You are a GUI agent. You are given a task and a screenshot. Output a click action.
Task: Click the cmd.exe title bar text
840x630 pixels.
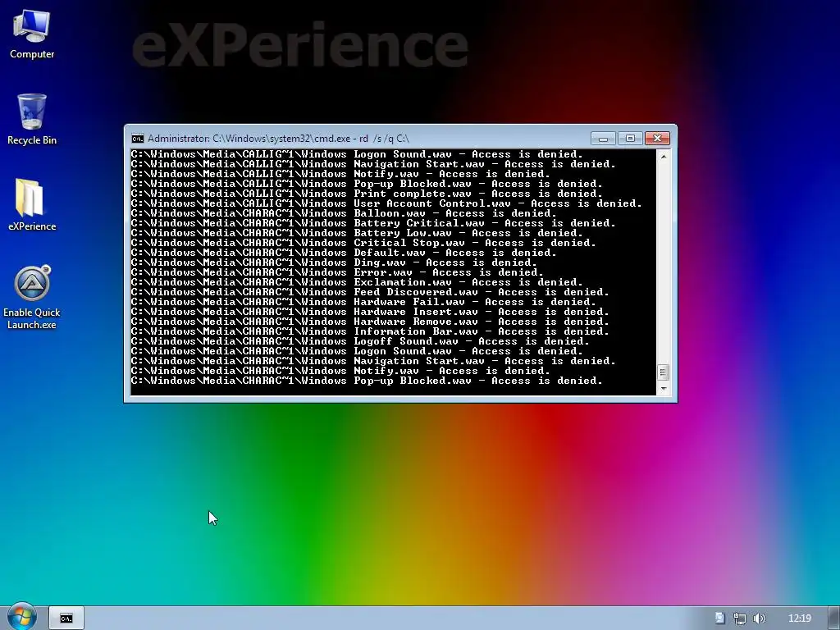(x=278, y=139)
